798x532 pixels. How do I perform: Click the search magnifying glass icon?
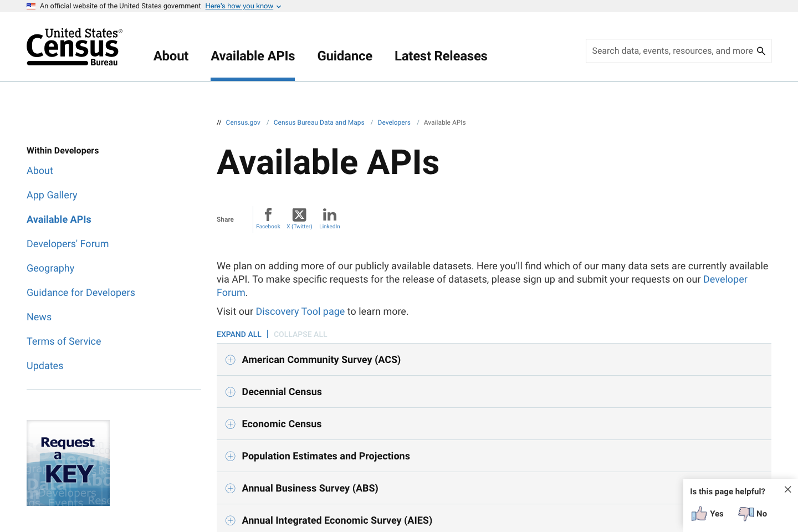(x=761, y=50)
